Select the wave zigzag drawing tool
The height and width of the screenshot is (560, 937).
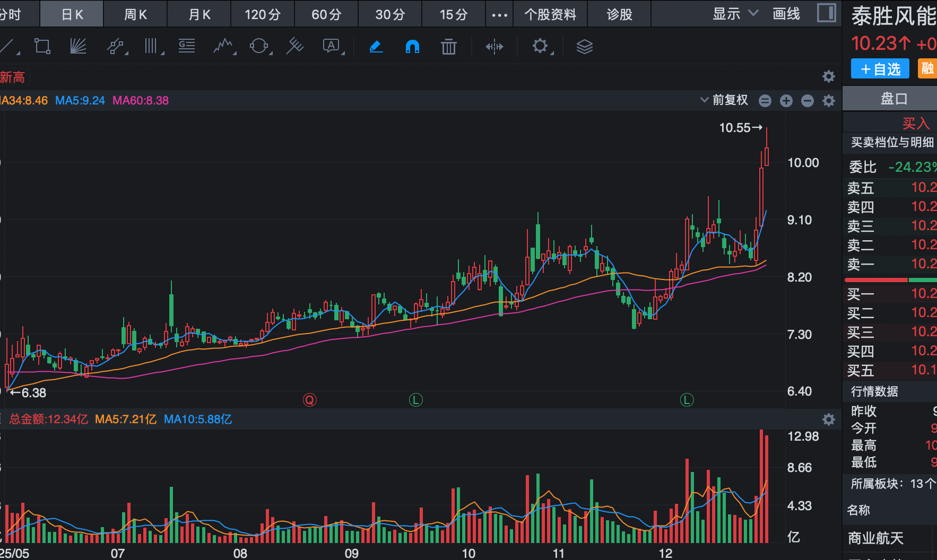coord(223,47)
